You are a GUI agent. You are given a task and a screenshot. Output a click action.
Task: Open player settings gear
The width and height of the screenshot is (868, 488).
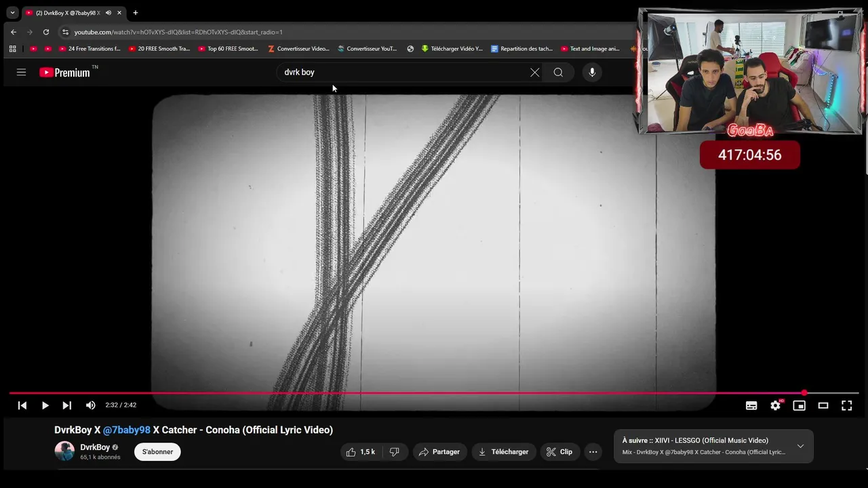(x=776, y=405)
